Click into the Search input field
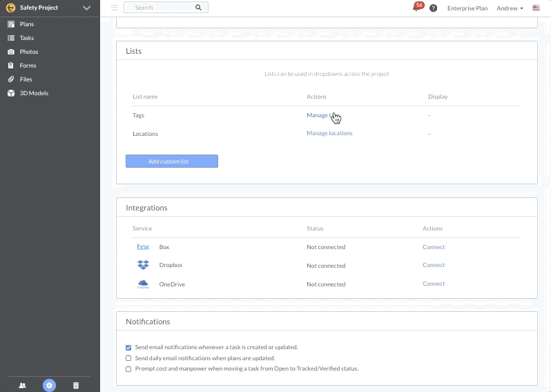This screenshot has width=551, height=392. point(160,8)
